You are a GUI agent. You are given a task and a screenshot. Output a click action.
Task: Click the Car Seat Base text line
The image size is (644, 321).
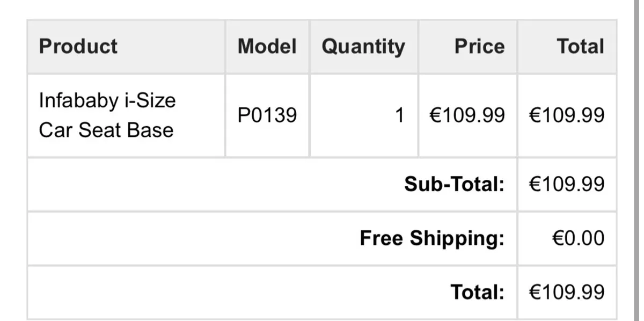[x=106, y=130]
